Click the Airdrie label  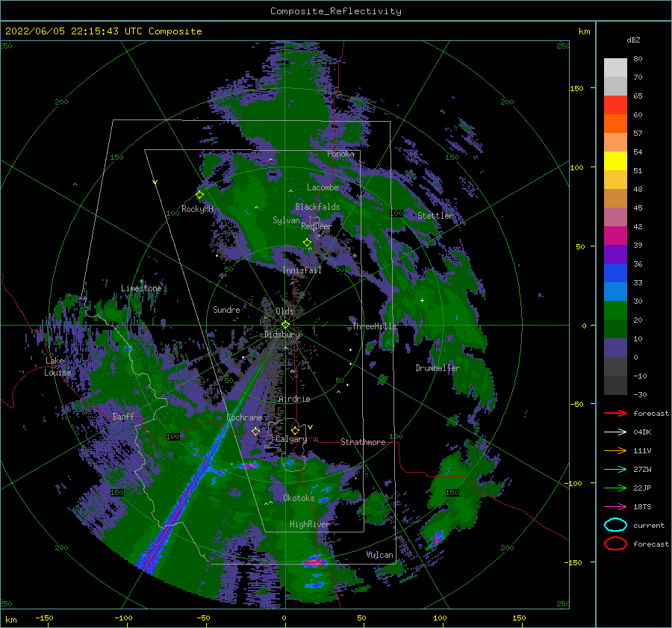pyautogui.click(x=294, y=399)
